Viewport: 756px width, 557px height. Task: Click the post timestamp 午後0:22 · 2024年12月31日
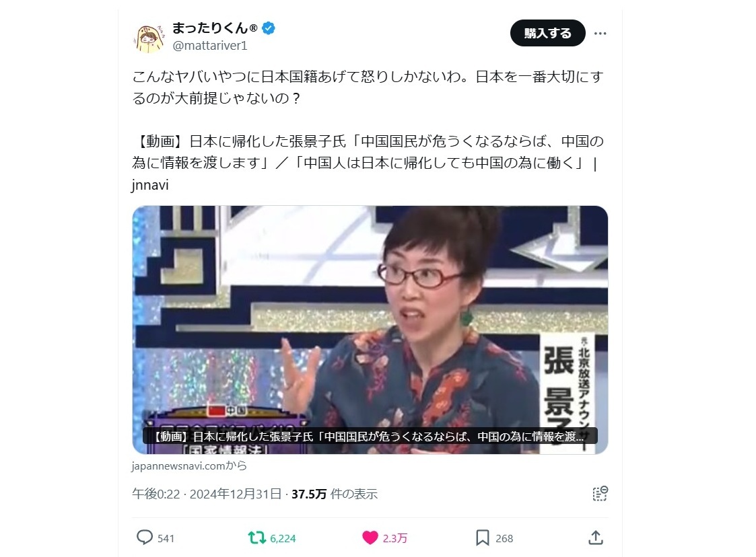(x=207, y=494)
